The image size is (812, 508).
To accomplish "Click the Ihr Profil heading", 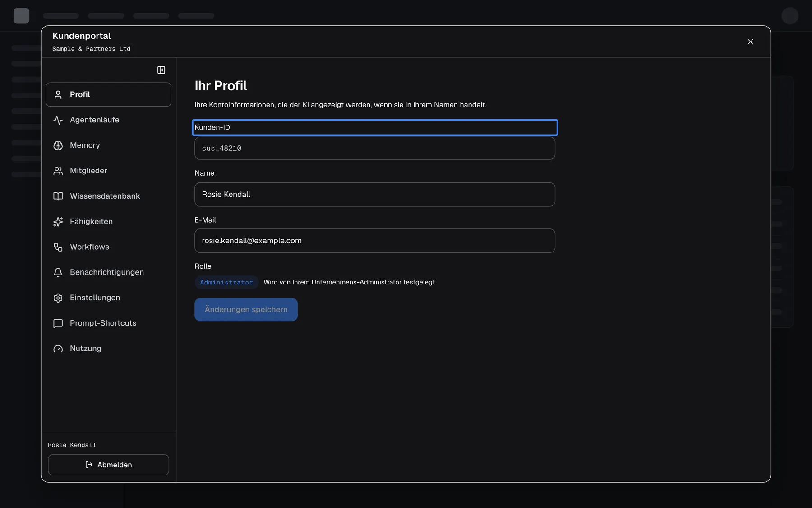I will click(221, 86).
